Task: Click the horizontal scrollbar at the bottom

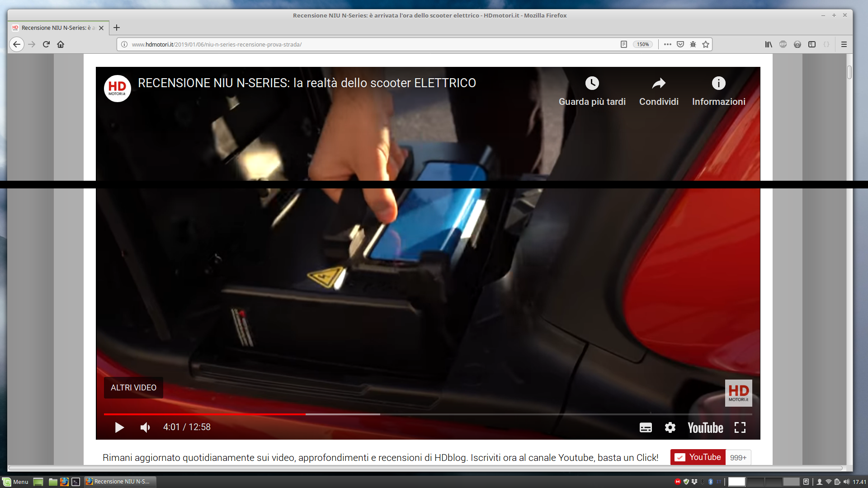Action: [x=425, y=468]
